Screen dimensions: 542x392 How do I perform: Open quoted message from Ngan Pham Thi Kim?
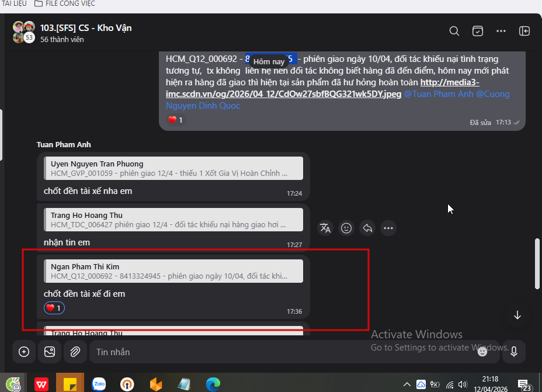(173, 271)
